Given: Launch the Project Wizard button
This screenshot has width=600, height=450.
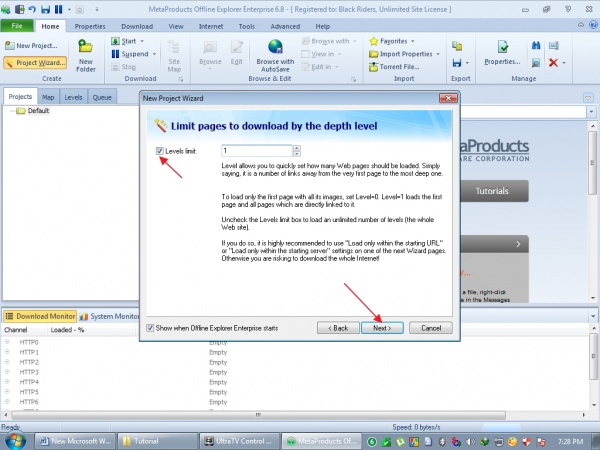Looking at the screenshot, I should 35,63.
